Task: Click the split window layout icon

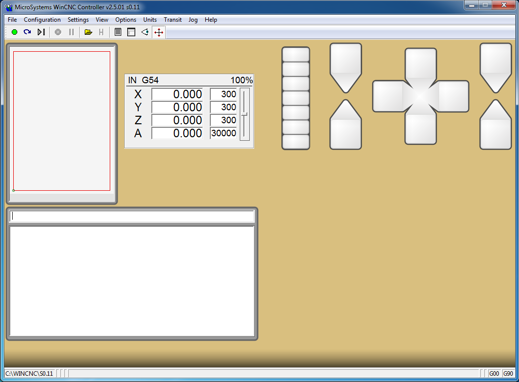Action: pos(131,32)
